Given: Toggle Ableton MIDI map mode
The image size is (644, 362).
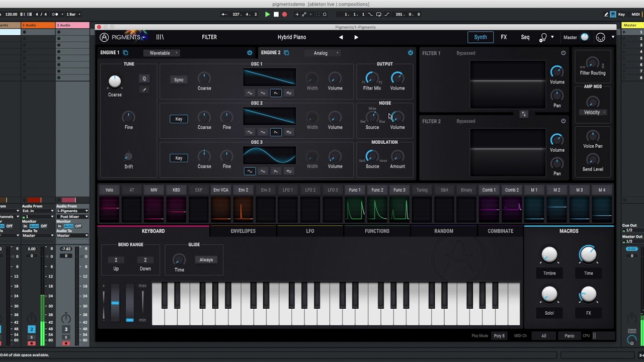Looking at the screenshot, I should [635, 15].
